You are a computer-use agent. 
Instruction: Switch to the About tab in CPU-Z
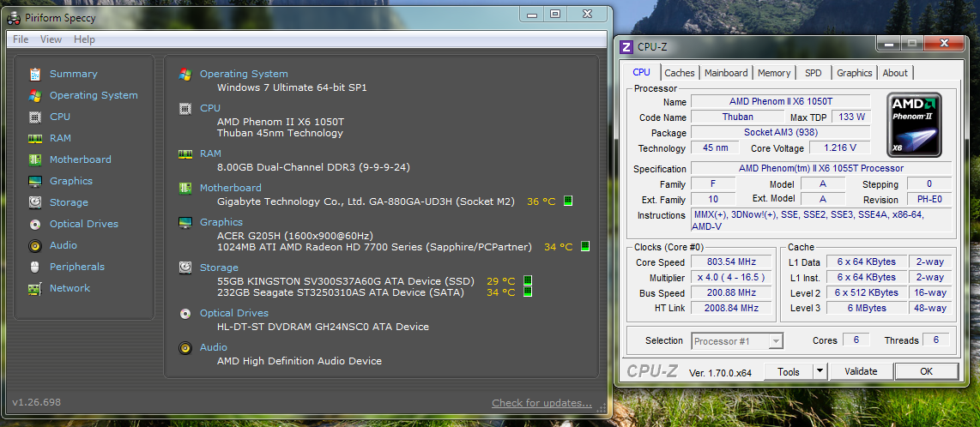click(895, 73)
